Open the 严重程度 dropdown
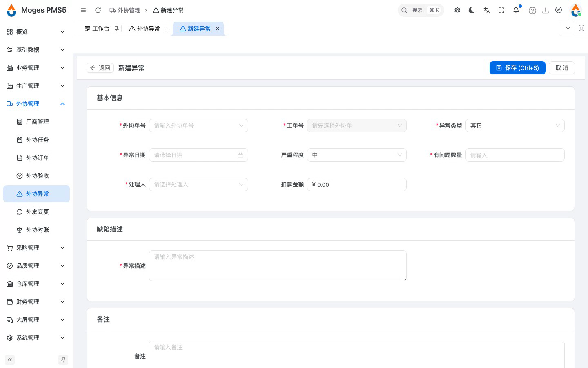Viewport: 588px width, 368px height. tap(357, 155)
